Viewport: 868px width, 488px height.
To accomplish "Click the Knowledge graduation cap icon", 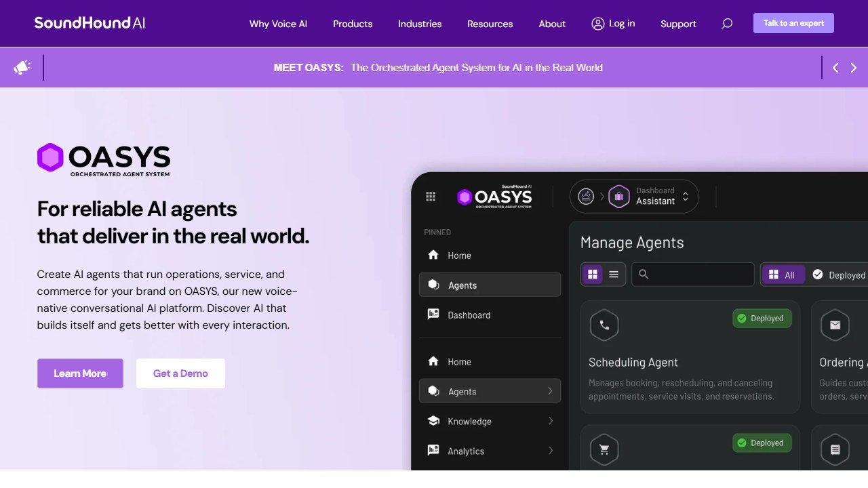I will click(433, 421).
